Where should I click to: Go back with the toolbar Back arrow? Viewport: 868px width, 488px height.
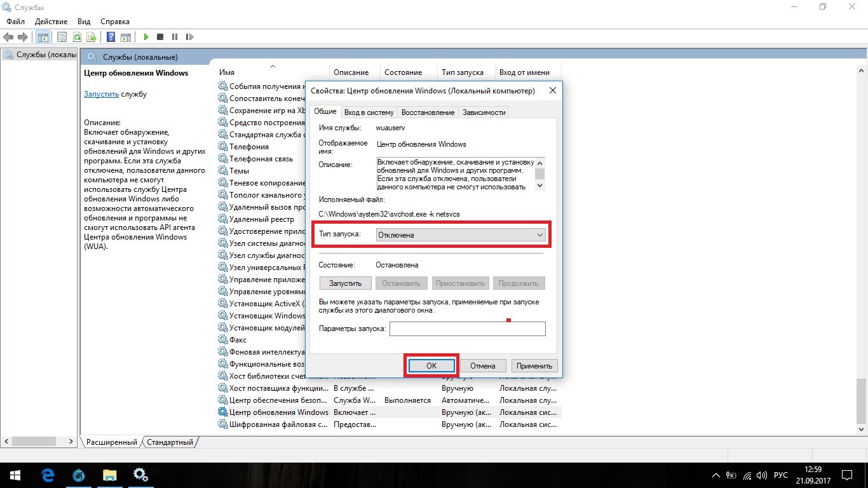9,37
